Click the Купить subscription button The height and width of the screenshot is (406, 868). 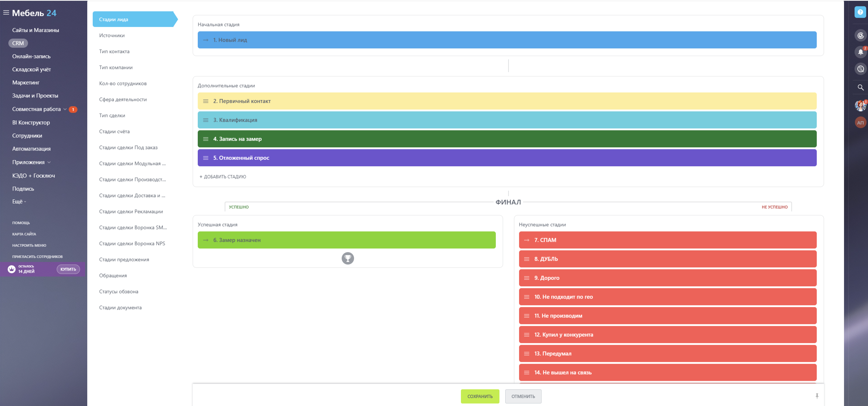68,269
